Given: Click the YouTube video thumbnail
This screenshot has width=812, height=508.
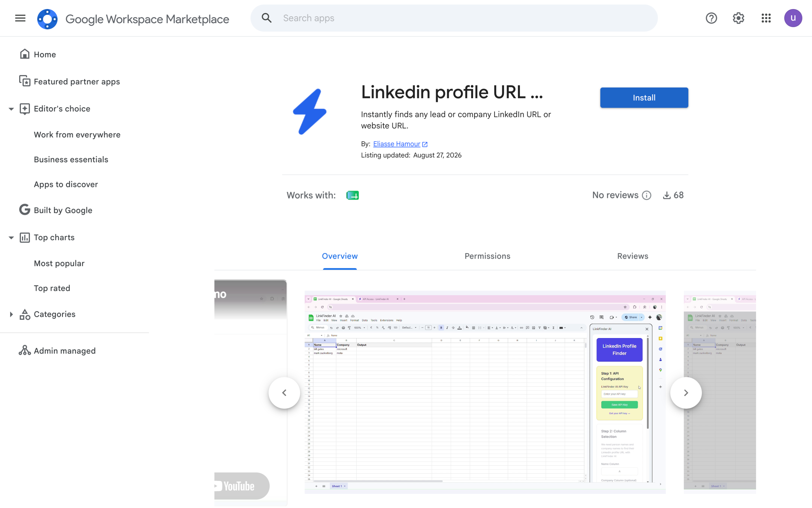Looking at the screenshot, I should (x=251, y=393).
